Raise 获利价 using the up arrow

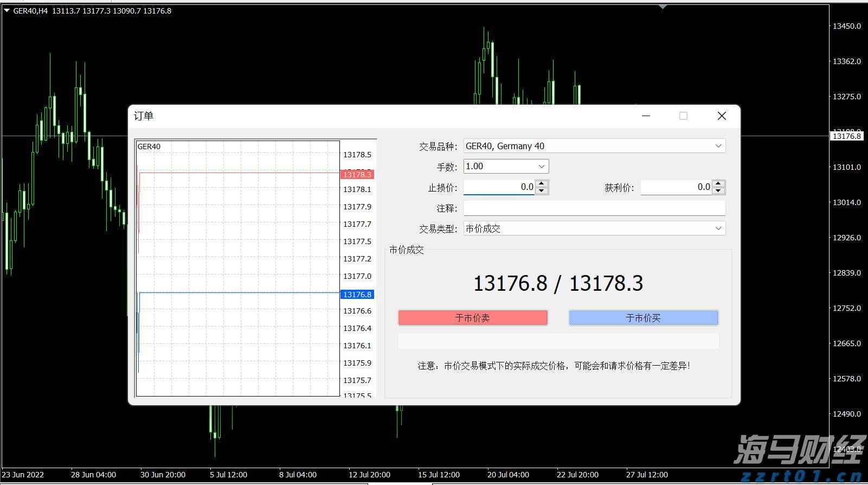[718, 184]
